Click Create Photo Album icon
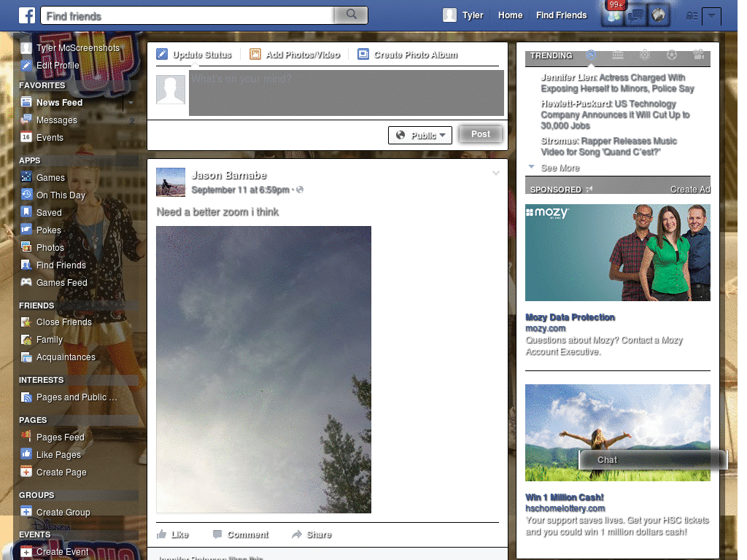Screen dimensions: 747x560 point(363,54)
